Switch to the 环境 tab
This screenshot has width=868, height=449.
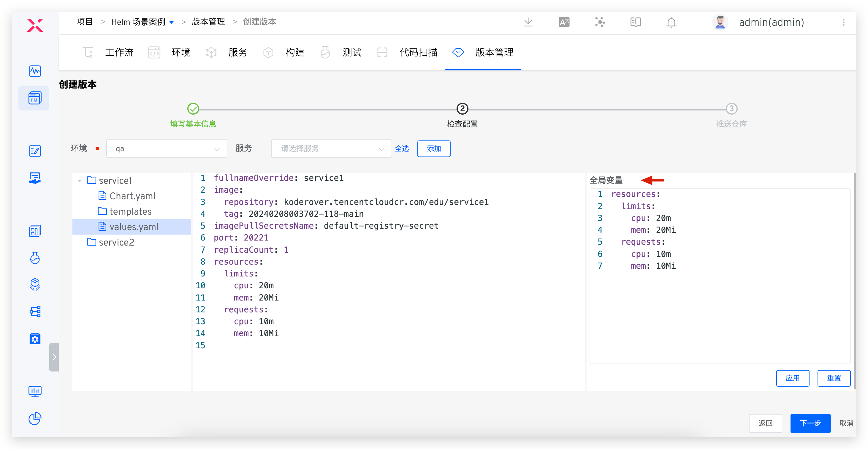coord(169,52)
